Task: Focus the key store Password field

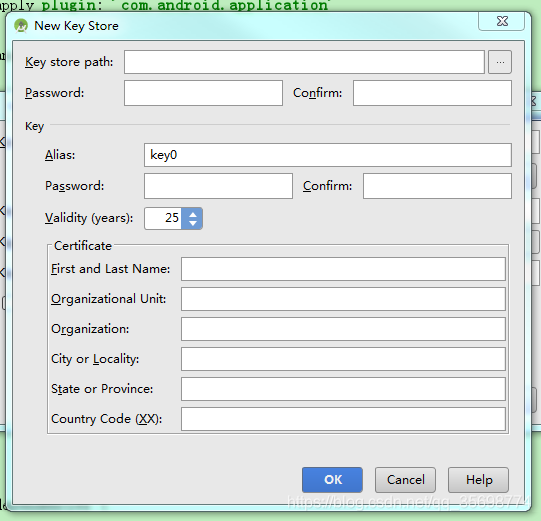Action: point(203,93)
